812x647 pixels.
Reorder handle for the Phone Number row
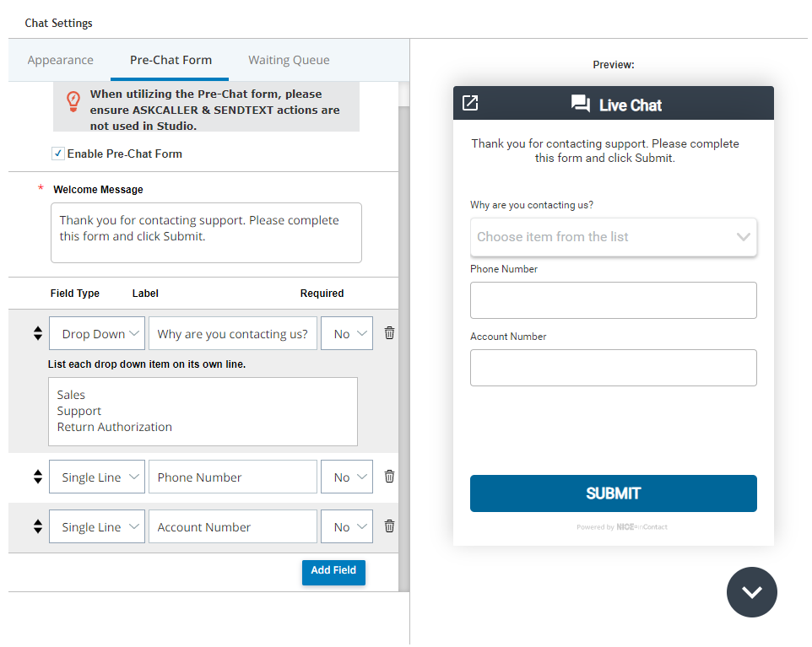pos(38,477)
